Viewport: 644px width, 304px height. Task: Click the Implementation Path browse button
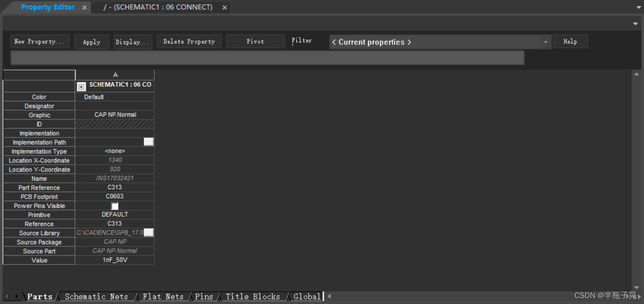tap(148, 142)
